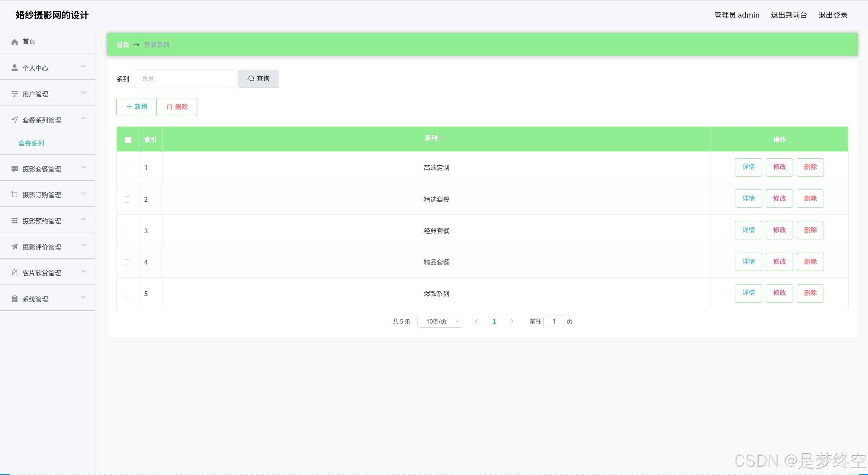The image size is (868, 475).
Task: Toggle the select-all checkbox in table header
Action: (x=128, y=140)
